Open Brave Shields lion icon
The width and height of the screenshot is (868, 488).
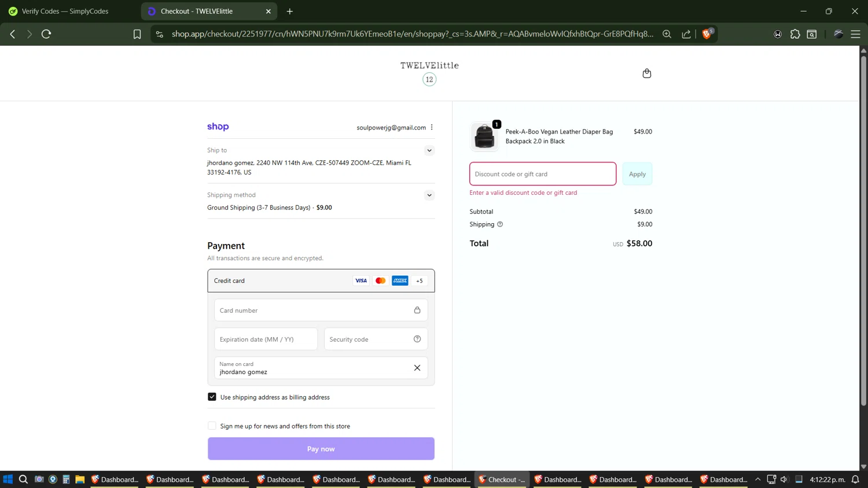[x=707, y=34]
